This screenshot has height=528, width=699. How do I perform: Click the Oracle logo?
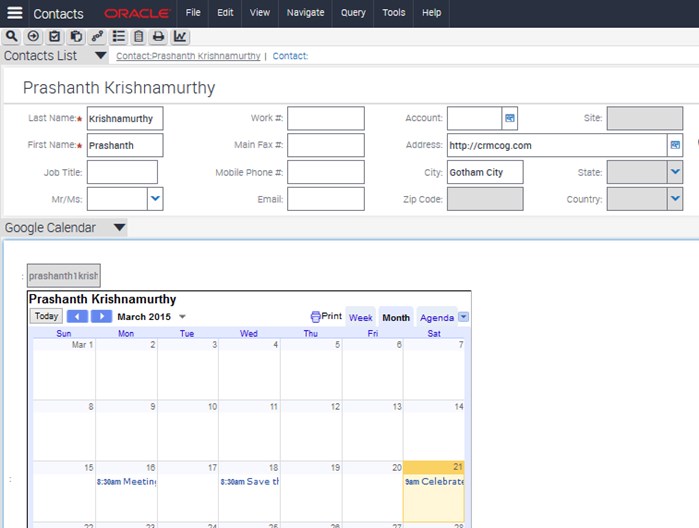coord(137,13)
